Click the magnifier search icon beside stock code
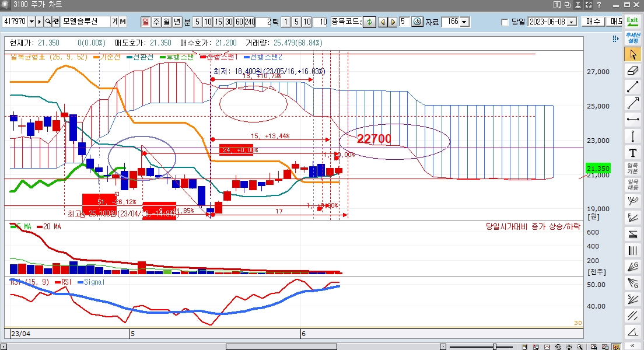Image resolution: width=644 pixels, height=350 pixels. click(x=48, y=22)
